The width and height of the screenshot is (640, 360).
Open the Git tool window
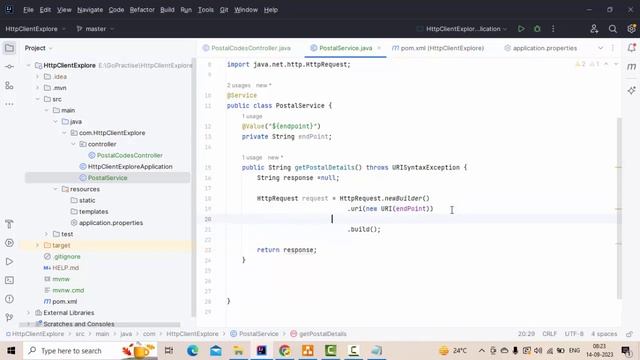[x=9, y=318]
